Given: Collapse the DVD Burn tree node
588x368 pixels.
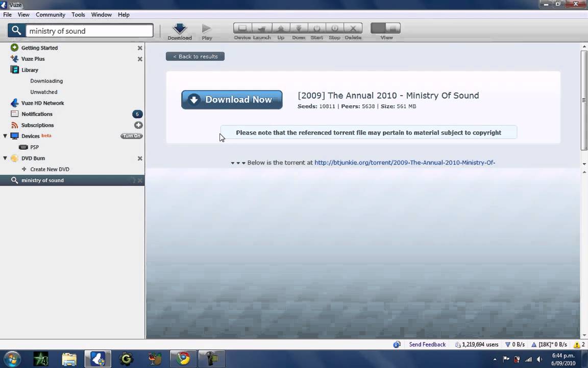Looking at the screenshot, I should point(5,158).
